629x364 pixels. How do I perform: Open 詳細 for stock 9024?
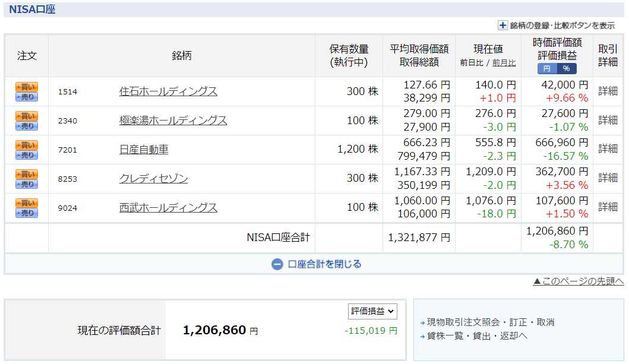click(608, 207)
